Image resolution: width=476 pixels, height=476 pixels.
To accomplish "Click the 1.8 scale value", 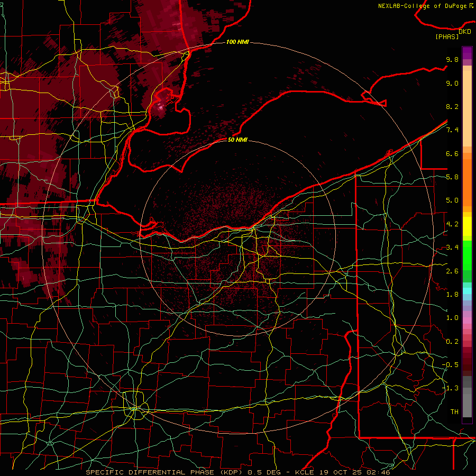I will coord(452,295).
